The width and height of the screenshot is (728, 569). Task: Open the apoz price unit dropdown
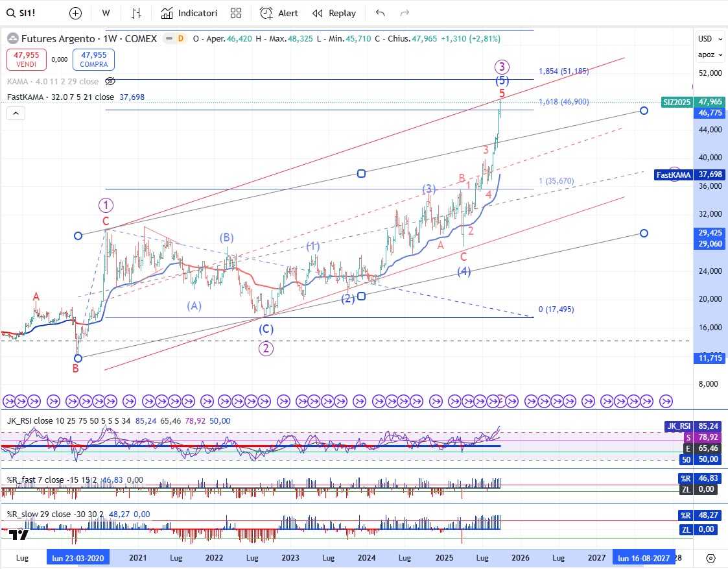(x=706, y=55)
